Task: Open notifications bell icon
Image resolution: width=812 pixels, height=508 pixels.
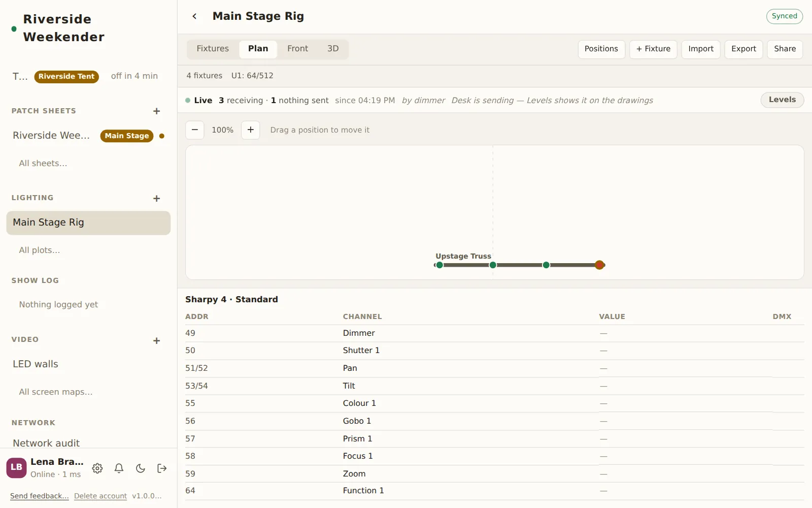Action: (119, 468)
